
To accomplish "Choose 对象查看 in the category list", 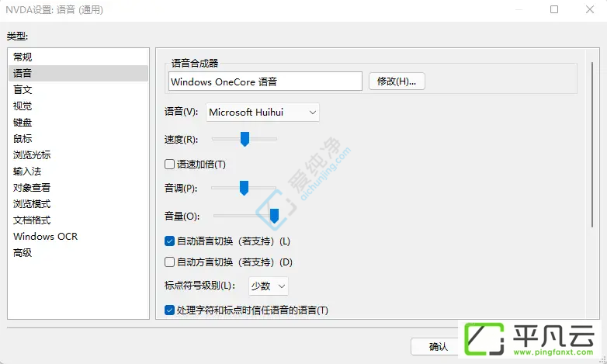I will (x=78, y=187).
